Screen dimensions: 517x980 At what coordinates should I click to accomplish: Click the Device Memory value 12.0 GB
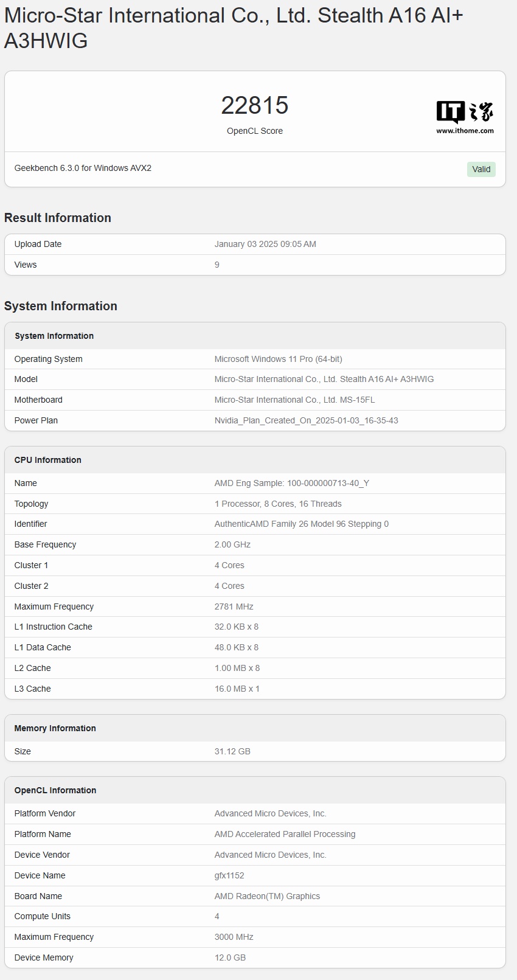click(x=230, y=957)
